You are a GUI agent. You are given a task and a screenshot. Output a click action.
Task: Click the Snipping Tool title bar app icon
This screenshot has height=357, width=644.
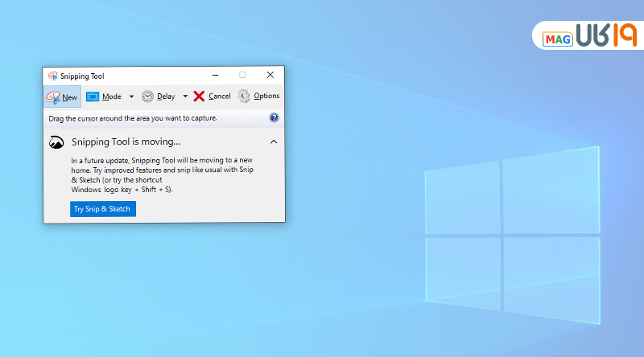click(52, 76)
